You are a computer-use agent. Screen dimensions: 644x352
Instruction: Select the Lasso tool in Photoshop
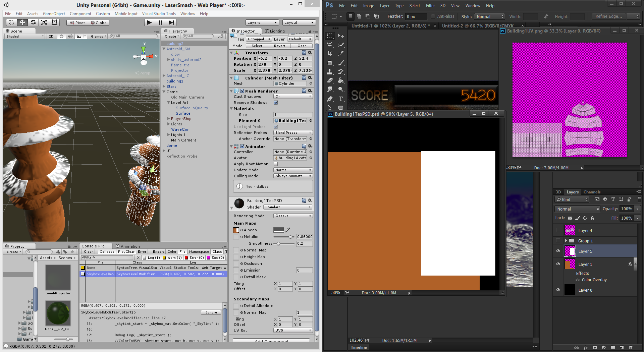coord(330,45)
